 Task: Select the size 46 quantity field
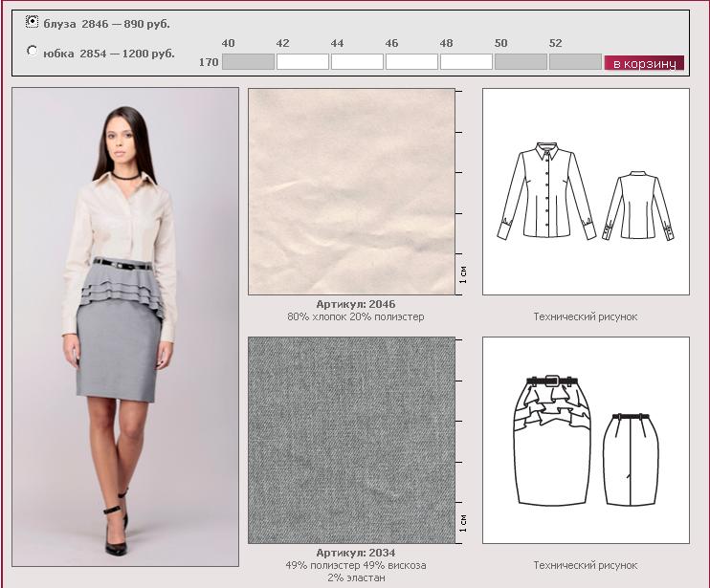[x=411, y=62]
